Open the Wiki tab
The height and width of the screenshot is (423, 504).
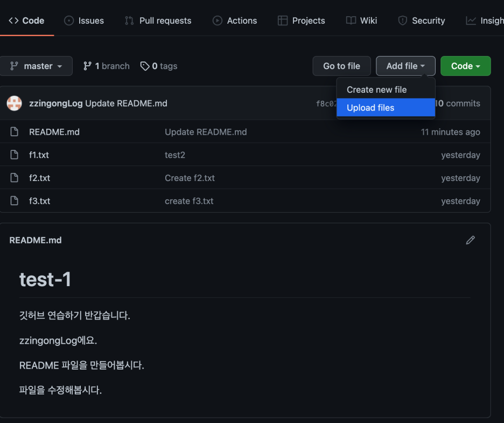pyautogui.click(x=361, y=20)
